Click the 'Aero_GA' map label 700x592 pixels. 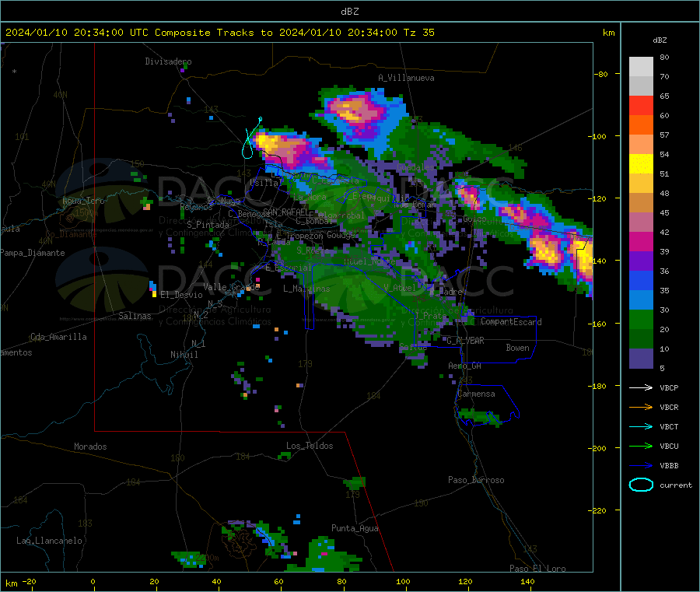tap(465, 366)
